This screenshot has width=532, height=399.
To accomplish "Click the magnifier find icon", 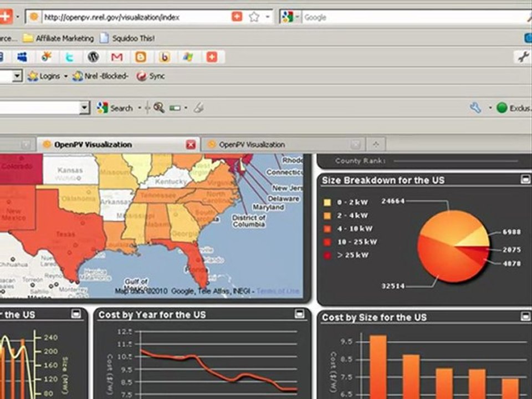I will coord(159,108).
